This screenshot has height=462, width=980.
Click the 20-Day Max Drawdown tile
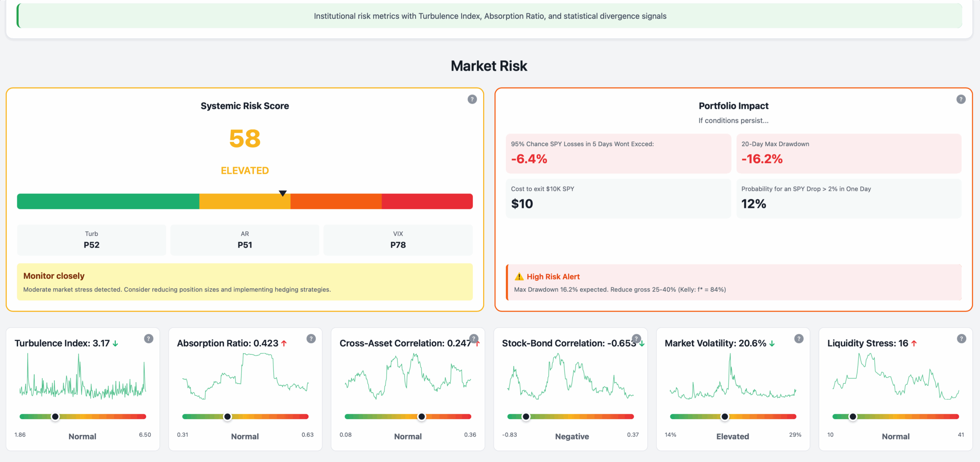(x=848, y=153)
